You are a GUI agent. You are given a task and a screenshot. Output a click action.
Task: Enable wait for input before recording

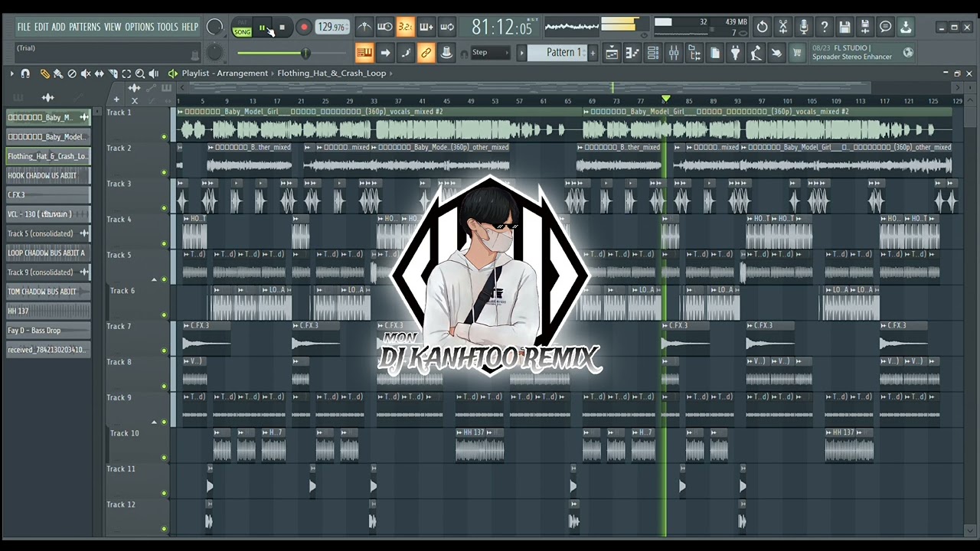coord(385,27)
